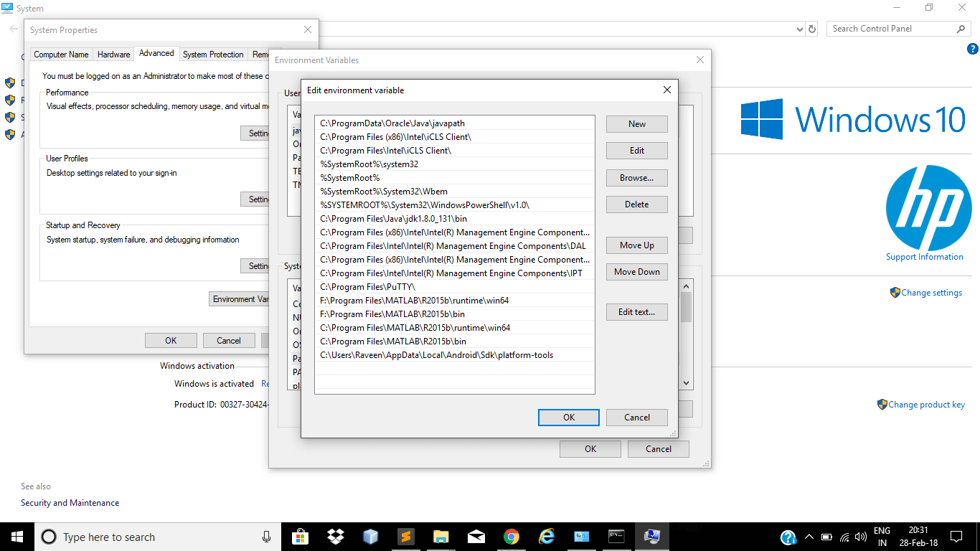The width and height of the screenshot is (980, 551).
Task: Delete the selected path entry
Action: pos(637,204)
